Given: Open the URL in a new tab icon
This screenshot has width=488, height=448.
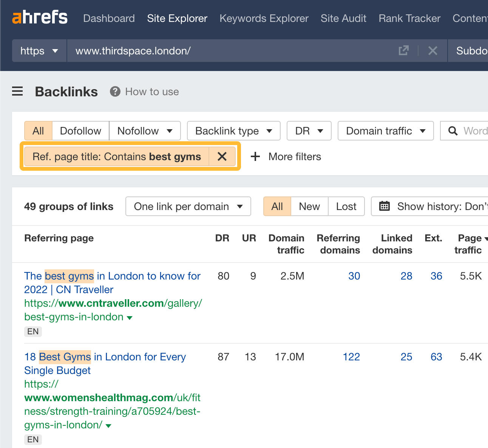Looking at the screenshot, I should point(403,51).
